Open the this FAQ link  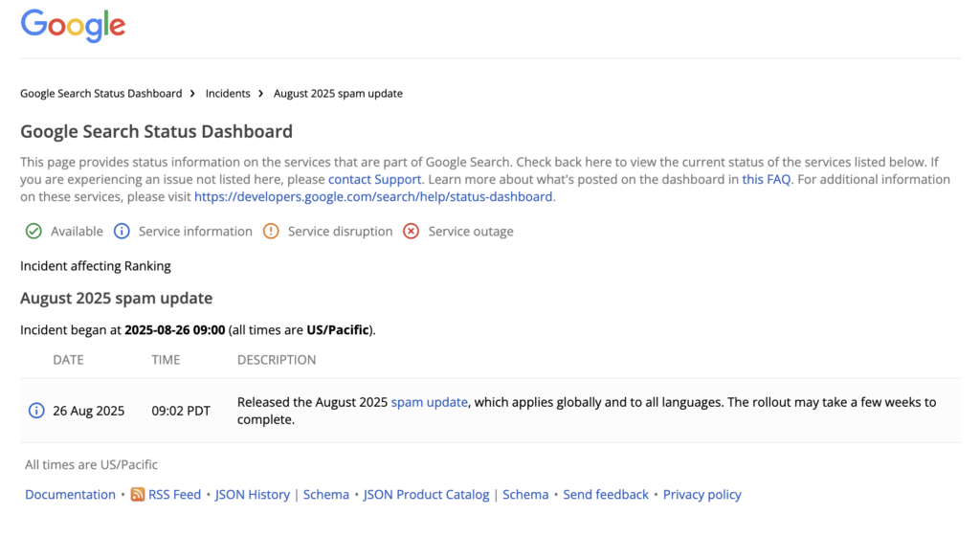766,179
